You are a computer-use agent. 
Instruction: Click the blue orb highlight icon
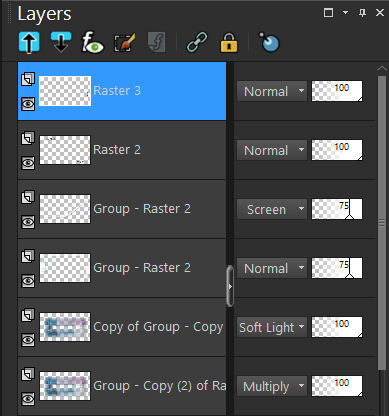pos(269,42)
